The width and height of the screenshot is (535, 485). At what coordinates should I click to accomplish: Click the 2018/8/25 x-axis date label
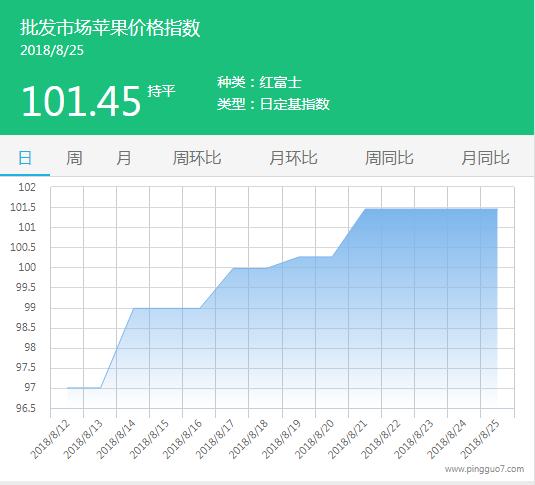point(480,439)
